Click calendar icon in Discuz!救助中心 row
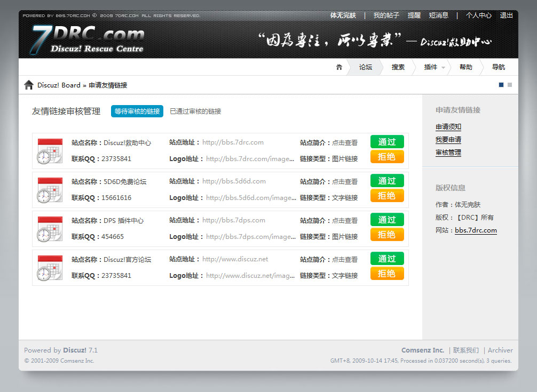 [x=50, y=151]
